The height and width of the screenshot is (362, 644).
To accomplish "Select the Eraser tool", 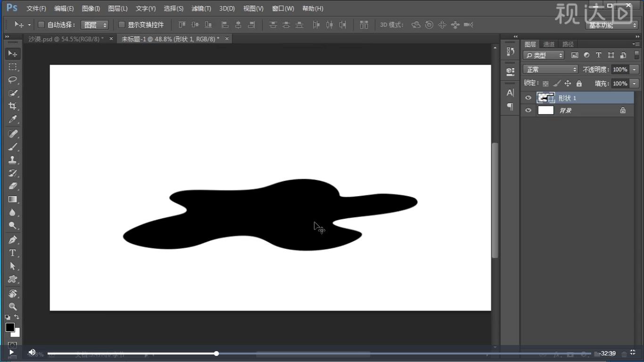I will (x=13, y=186).
